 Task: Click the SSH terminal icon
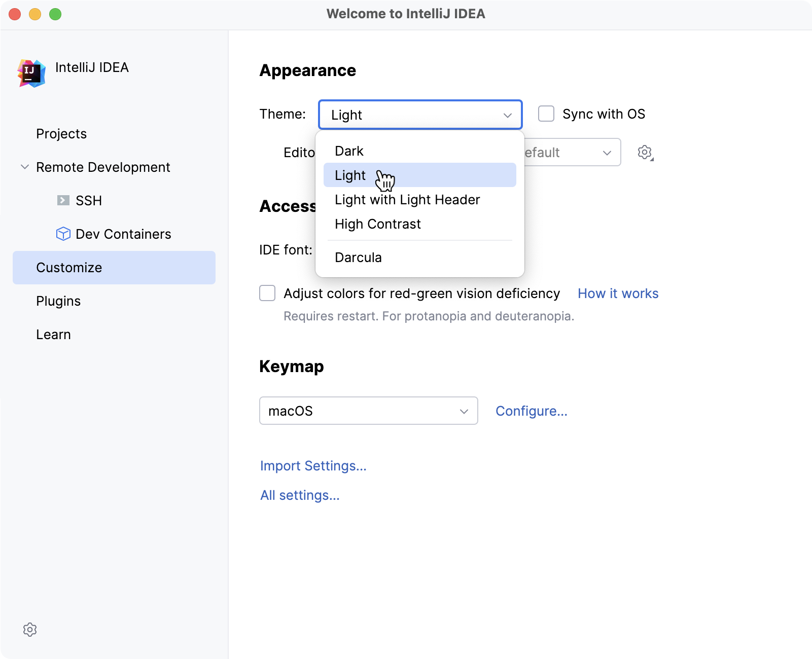point(63,200)
